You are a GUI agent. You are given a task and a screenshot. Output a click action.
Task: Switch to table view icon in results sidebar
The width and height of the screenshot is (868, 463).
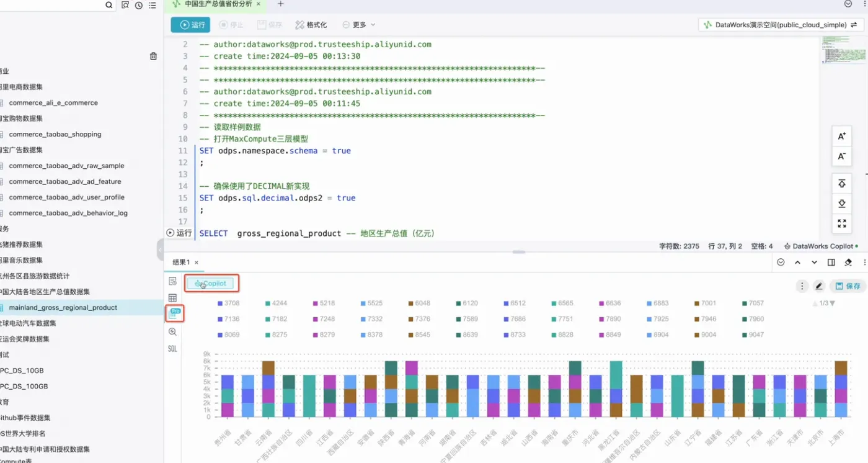[172, 299]
